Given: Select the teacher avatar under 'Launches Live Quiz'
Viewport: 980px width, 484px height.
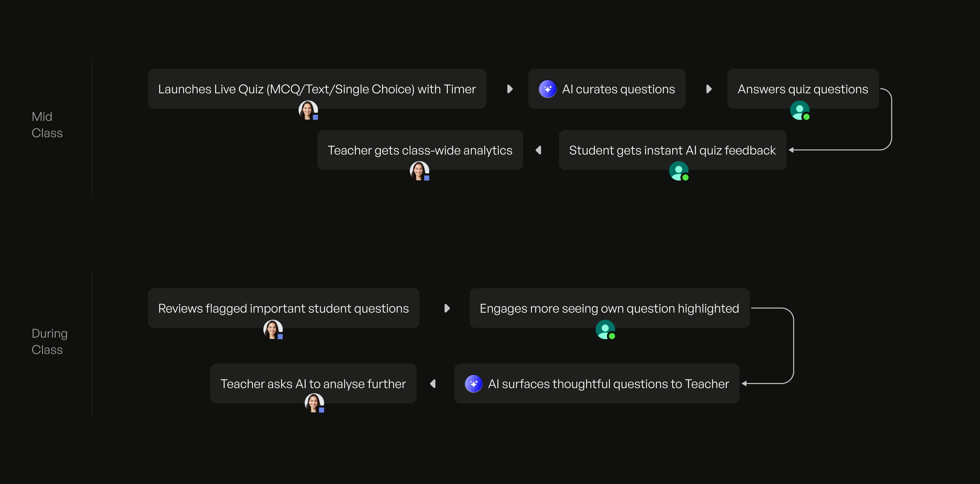Looking at the screenshot, I should [308, 110].
